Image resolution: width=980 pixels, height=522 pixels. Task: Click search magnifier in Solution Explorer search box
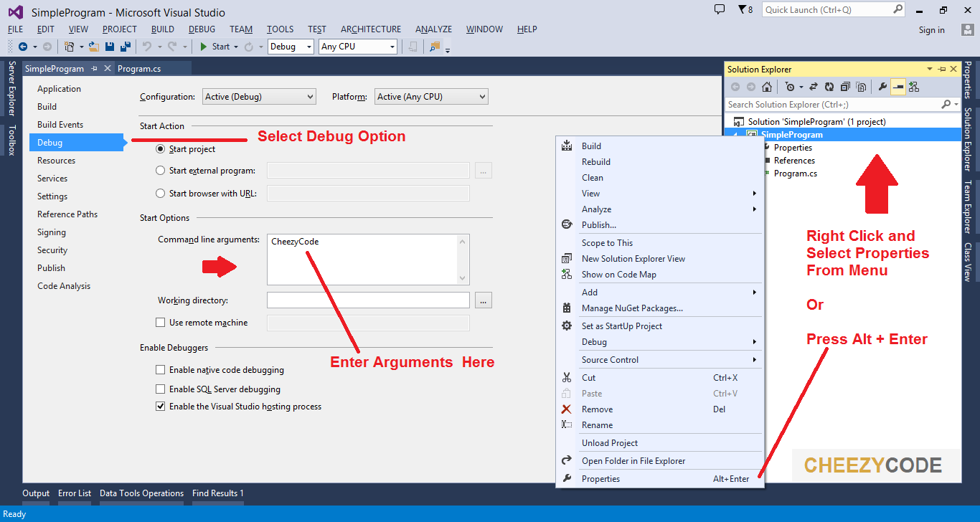946,105
